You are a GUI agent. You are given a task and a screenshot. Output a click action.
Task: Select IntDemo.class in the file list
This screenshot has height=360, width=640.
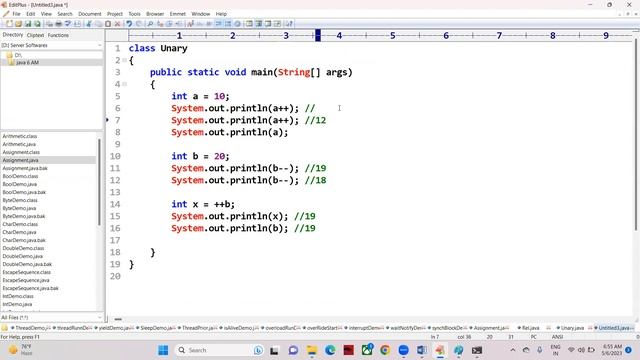pyautogui.click(x=18, y=296)
